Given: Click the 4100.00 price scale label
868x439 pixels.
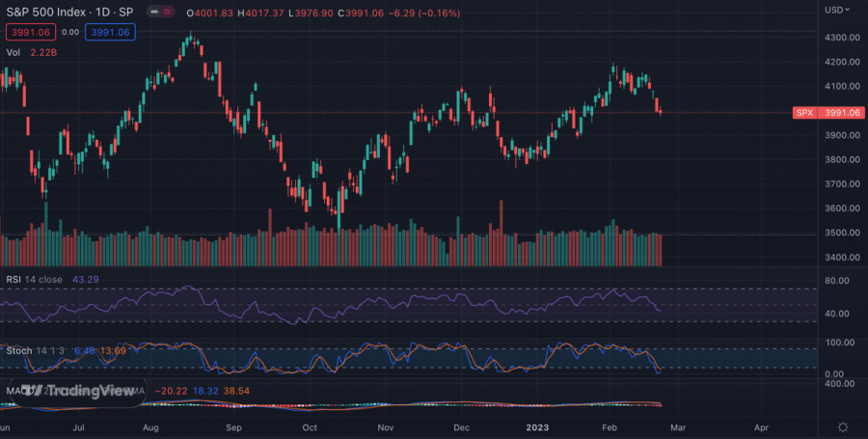Looking at the screenshot, I should pyautogui.click(x=842, y=86).
